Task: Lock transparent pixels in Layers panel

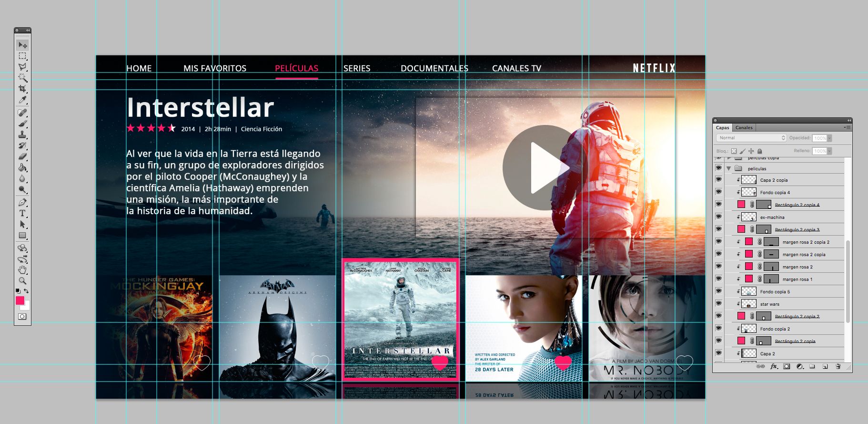Action: click(x=734, y=151)
